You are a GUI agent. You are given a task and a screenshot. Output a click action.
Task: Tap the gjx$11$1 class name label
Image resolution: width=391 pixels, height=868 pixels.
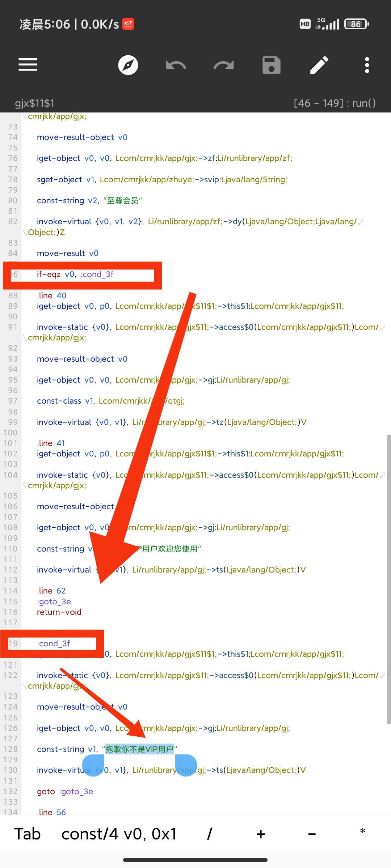tap(35, 103)
